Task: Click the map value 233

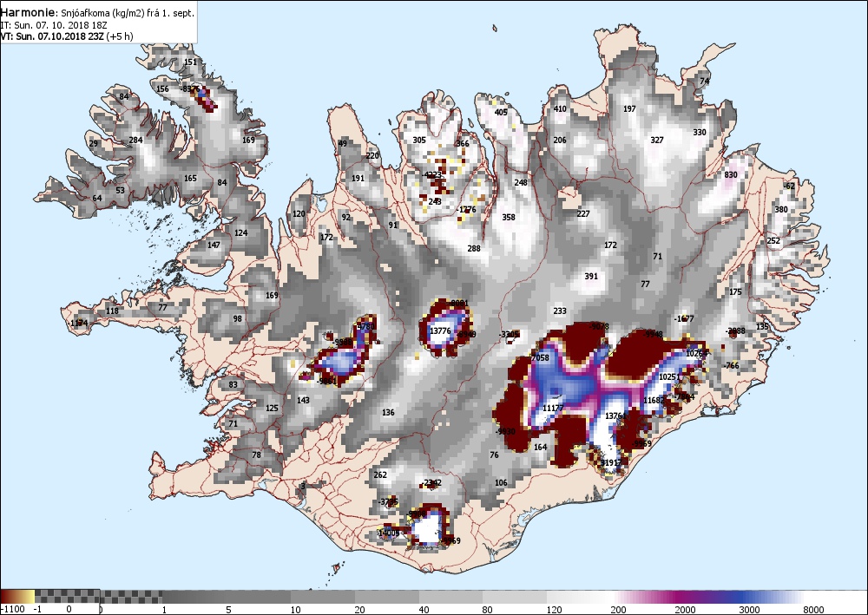Action: coord(560,311)
